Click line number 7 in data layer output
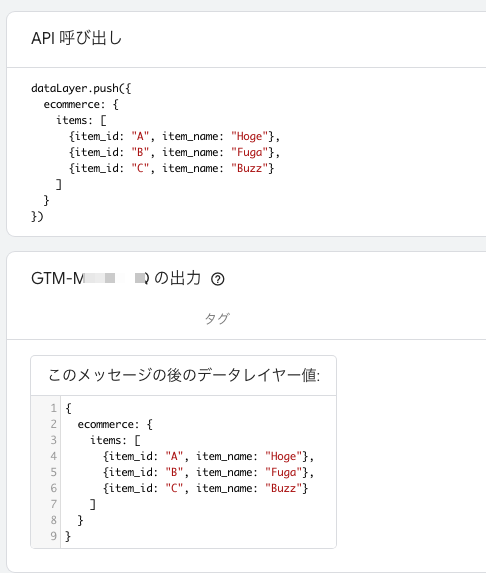This screenshot has width=486, height=573. pyautogui.click(x=54, y=504)
